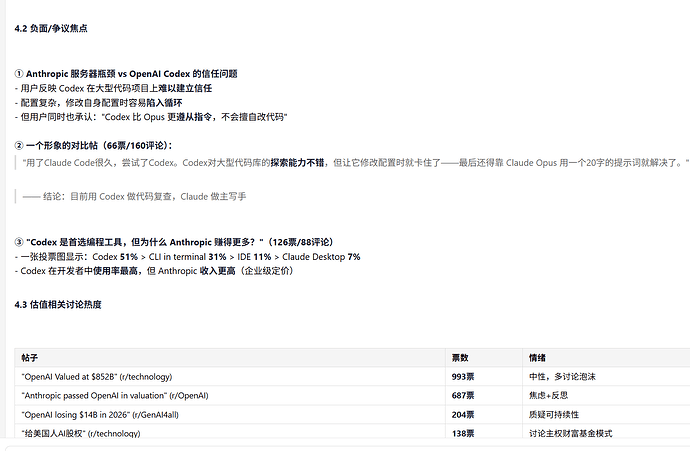
Task: Click the cell "204票"
Action: tap(484, 414)
